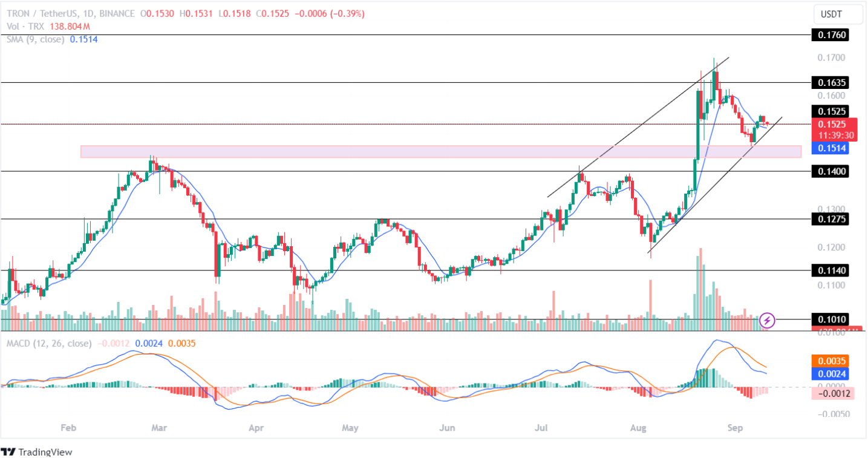868x458 pixels.
Task: Click the Sep label on time axis
Action: (735, 428)
